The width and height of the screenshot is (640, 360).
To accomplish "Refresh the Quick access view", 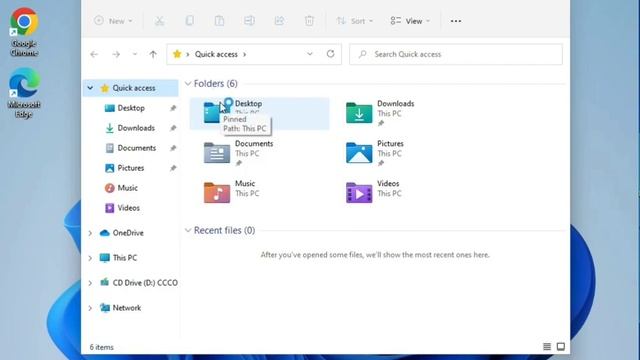I will 331,54.
